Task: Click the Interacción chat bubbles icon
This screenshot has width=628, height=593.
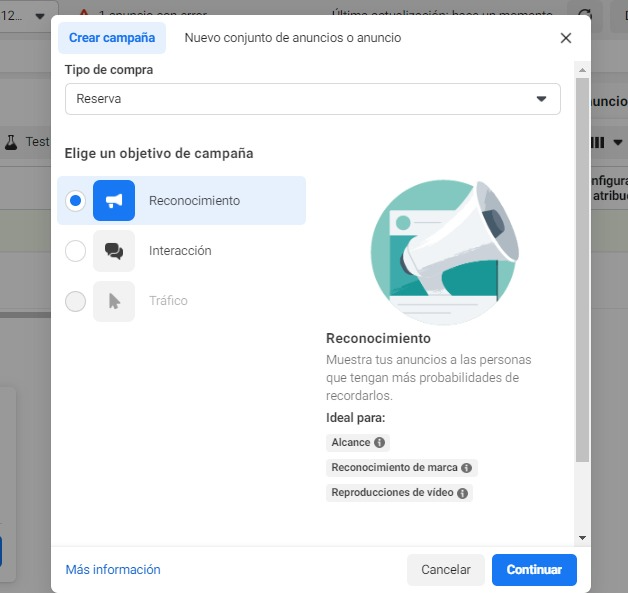Action: click(x=114, y=251)
